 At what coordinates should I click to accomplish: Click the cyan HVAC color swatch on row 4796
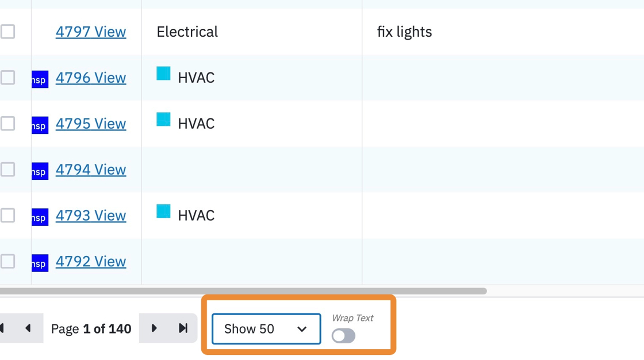tap(163, 74)
